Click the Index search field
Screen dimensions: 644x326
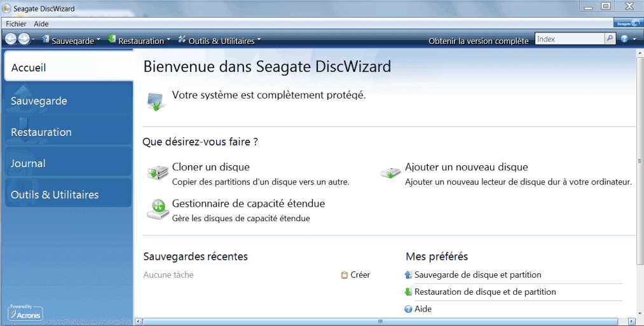pyautogui.click(x=570, y=39)
